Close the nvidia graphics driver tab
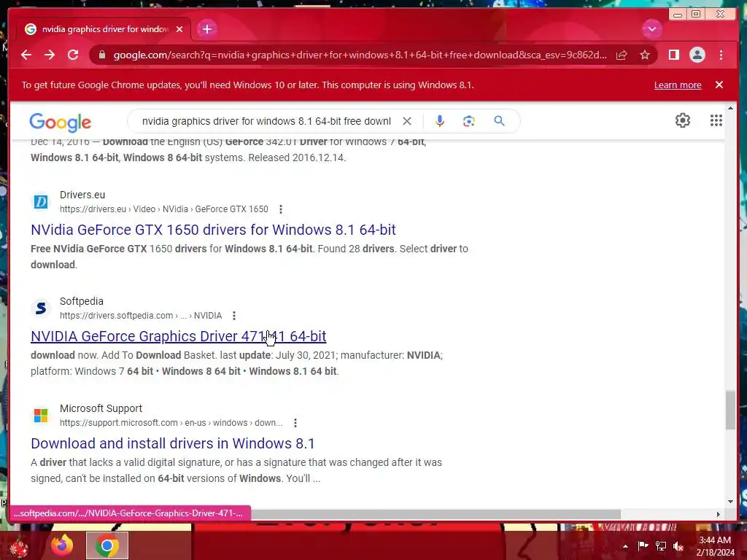Viewport: 747px width, 560px height. tap(179, 29)
